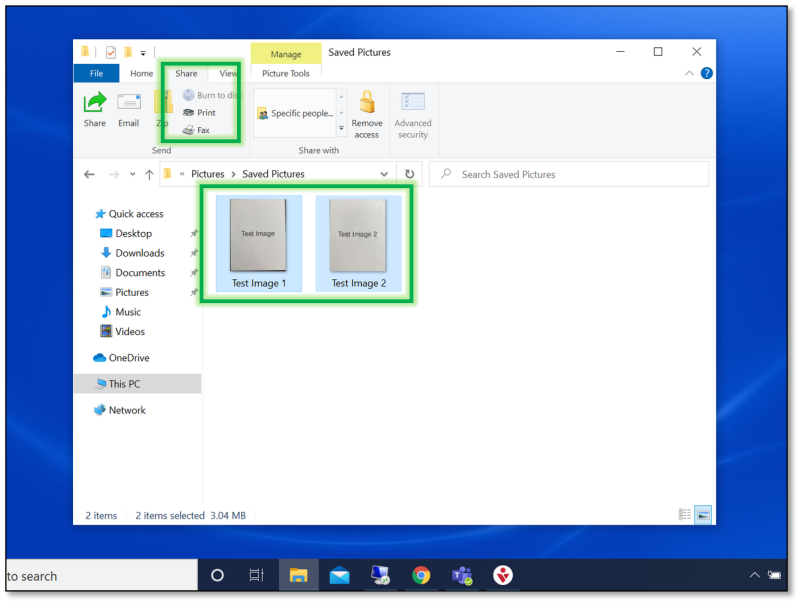Select Specific people in Share with
This screenshot has height=601, width=798.
(x=295, y=113)
